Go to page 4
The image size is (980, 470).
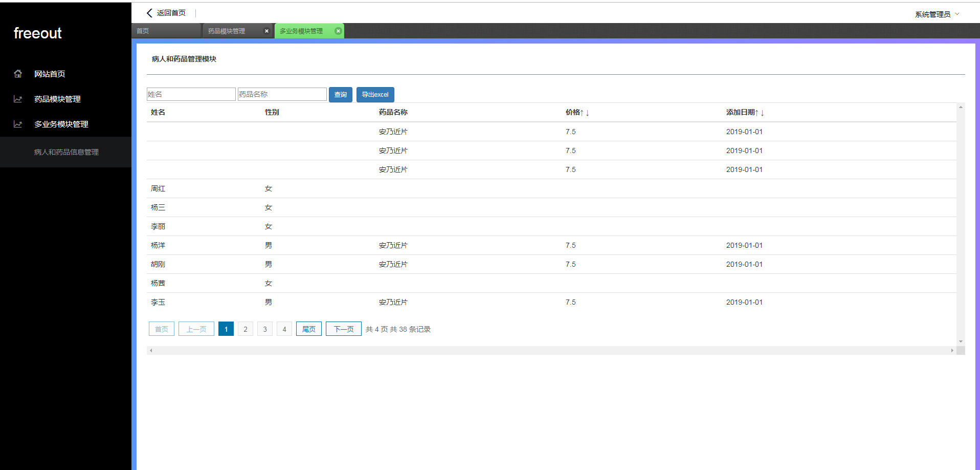[284, 329]
